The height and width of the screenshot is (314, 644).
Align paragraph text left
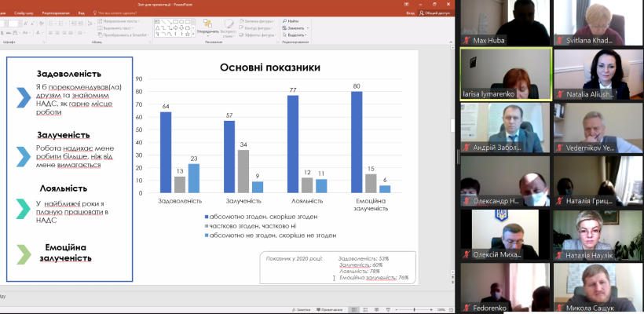(50, 33)
